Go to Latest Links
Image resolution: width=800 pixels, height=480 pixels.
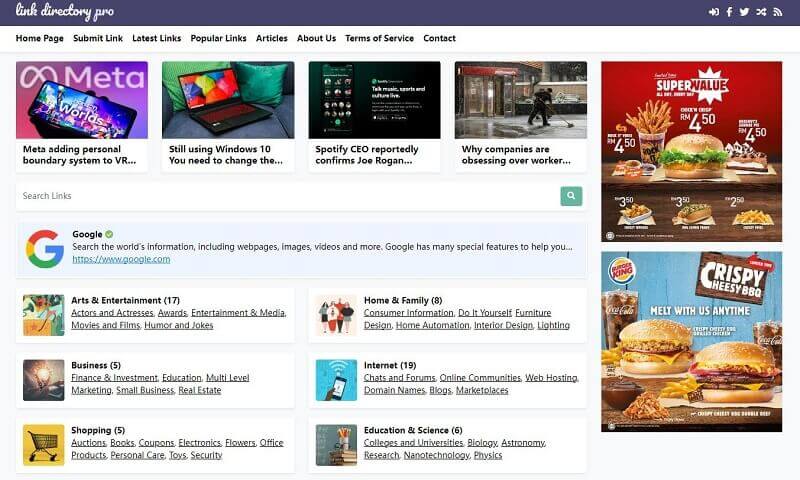click(157, 38)
